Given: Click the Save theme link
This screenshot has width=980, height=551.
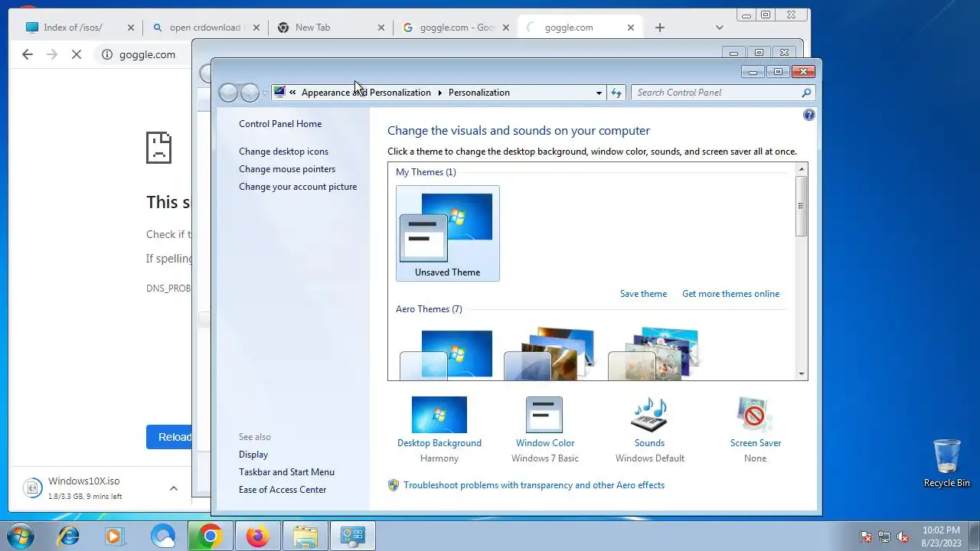Looking at the screenshot, I should coord(643,294).
